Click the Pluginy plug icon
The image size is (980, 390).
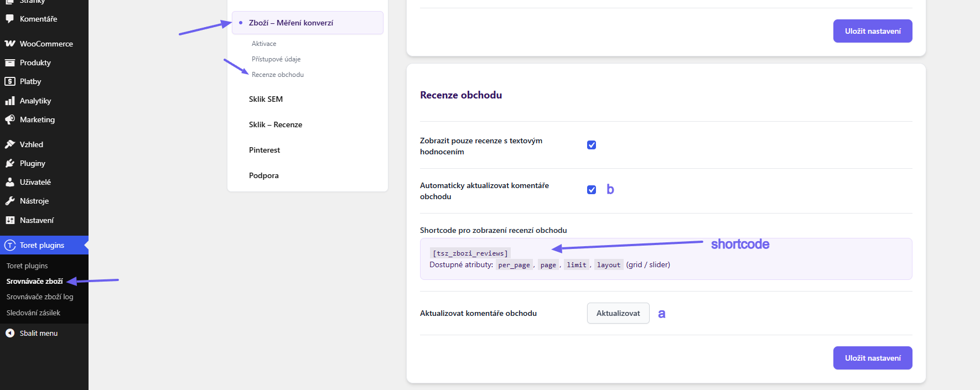pyautogui.click(x=10, y=163)
